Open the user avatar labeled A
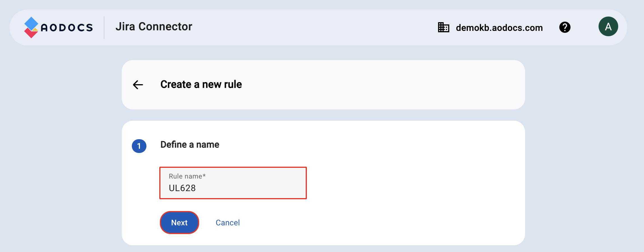Image resolution: width=644 pixels, height=252 pixels. coord(608,27)
